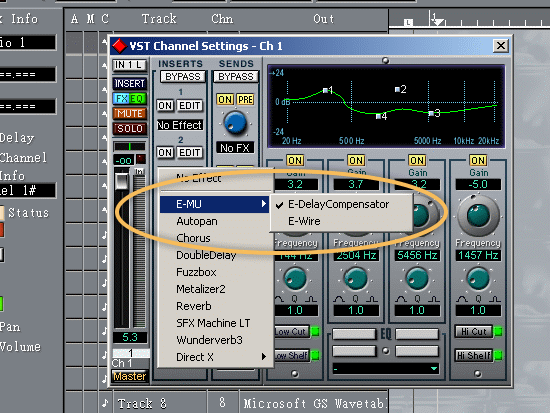The width and height of the screenshot is (550, 413).
Task: Open the No FX send dropdown
Action: 235,148
